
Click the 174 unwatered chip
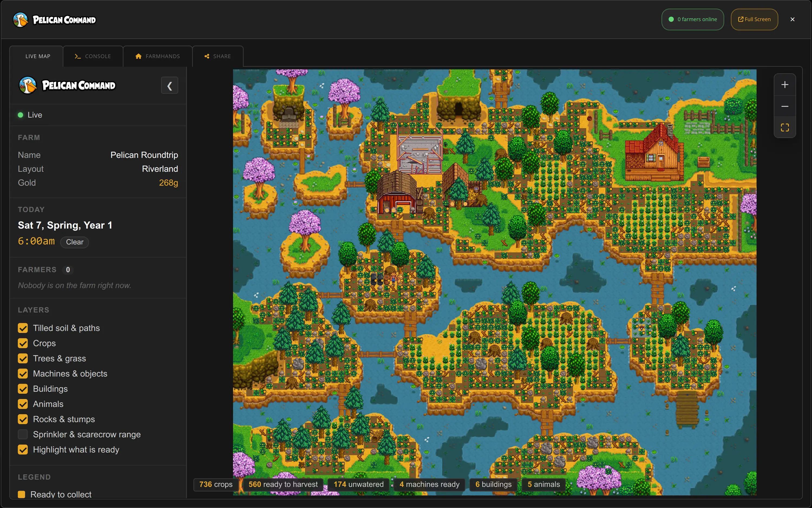(358, 484)
